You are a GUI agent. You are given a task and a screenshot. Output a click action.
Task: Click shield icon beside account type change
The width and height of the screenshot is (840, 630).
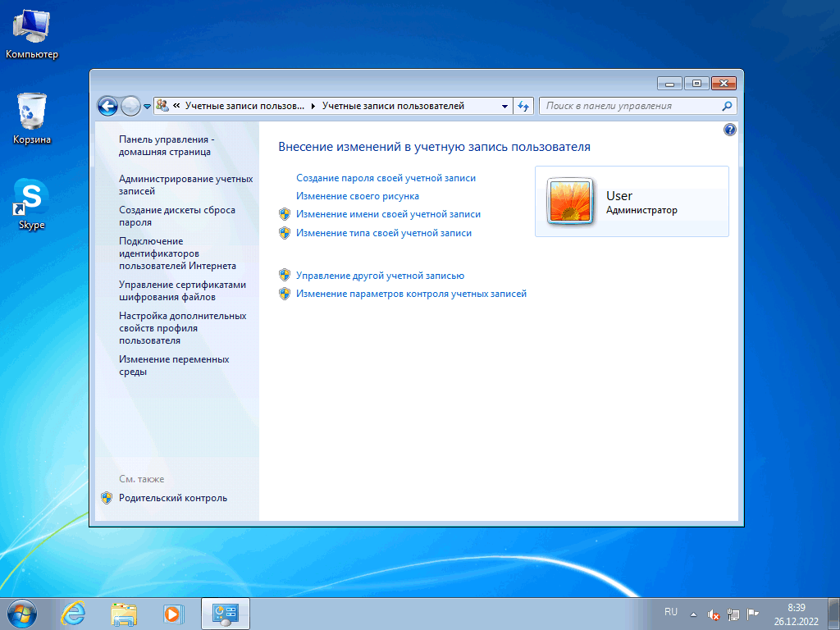[285, 233]
